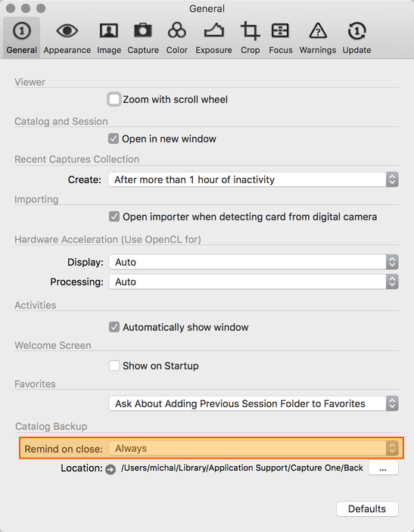Open the Warnings triangle icon
Viewport: 414px width, 532px height.
[318, 31]
